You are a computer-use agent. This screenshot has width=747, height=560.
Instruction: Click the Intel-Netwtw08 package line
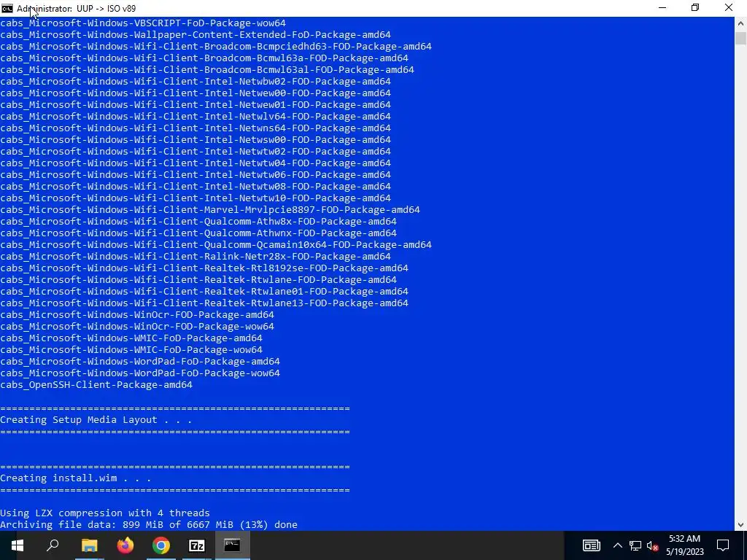coord(196,186)
